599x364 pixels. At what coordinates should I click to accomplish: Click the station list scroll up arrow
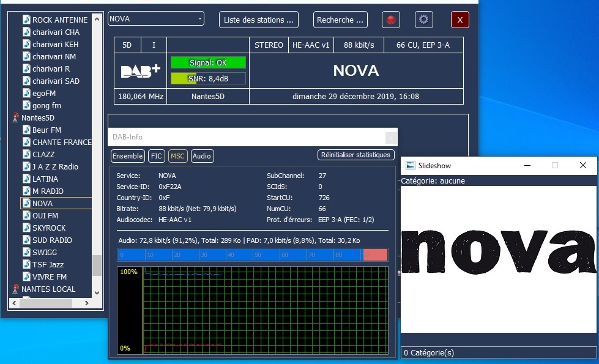point(97,19)
